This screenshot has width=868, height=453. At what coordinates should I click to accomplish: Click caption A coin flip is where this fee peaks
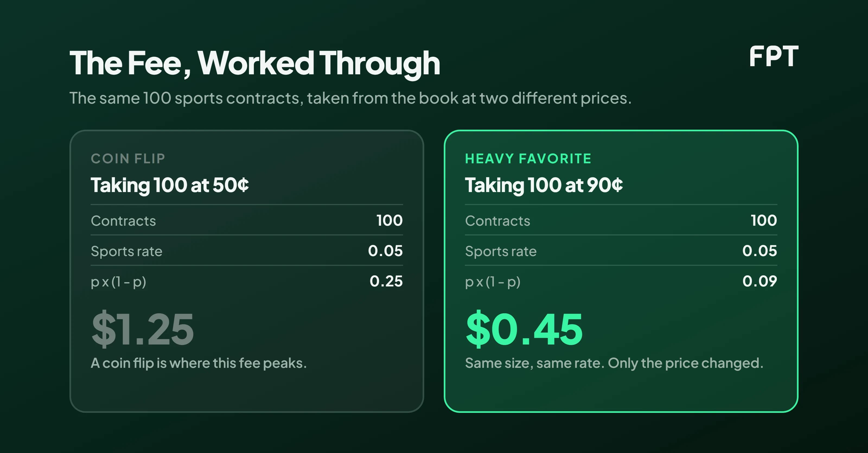199,363
